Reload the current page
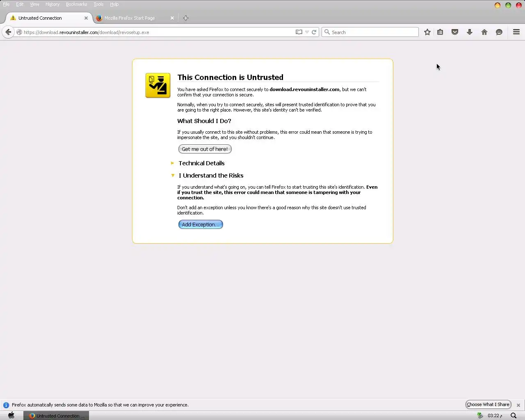 tap(314, 32)
